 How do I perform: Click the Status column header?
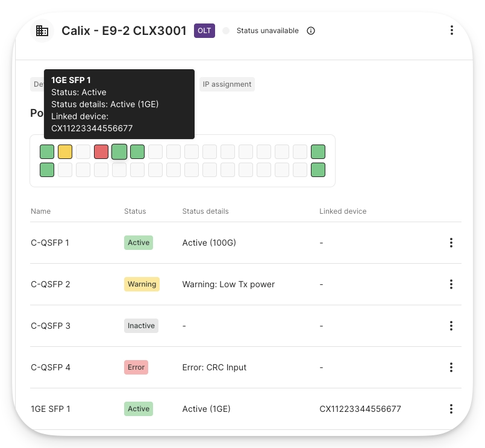[x=135, y=211]
